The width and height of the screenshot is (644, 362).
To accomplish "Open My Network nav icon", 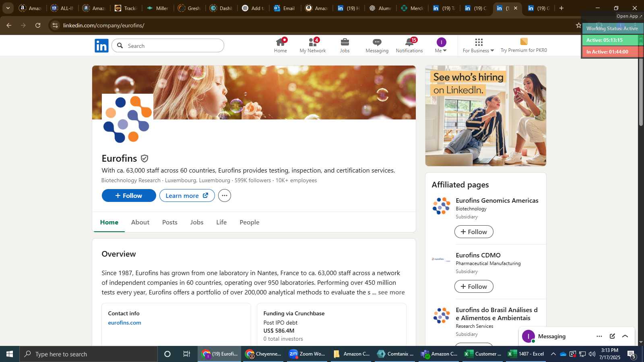I will (x=313, y=45).
